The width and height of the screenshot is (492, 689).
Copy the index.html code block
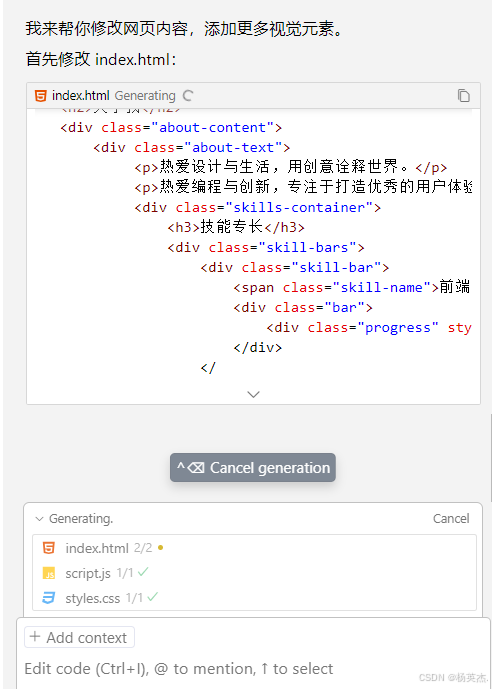[x=463, y=95]
